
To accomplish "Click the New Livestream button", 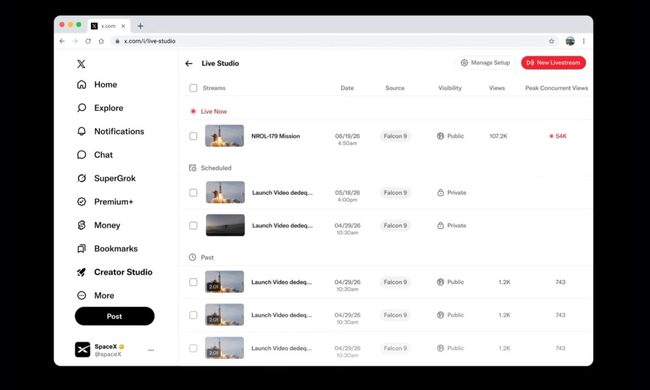I will 553,63.
